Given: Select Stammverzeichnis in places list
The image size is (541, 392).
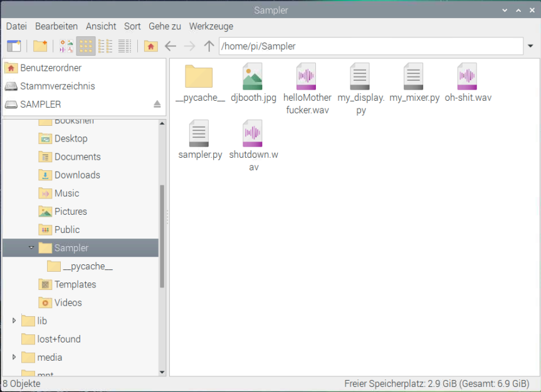Looking at the screenshot, I should click(x=84, y=86).
